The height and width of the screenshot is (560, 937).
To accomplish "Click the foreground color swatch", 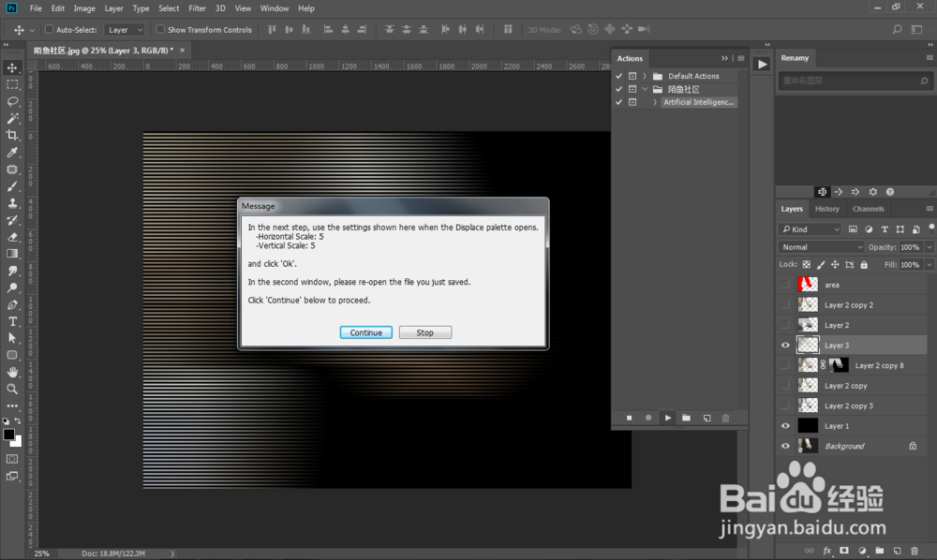I will click(x=9, y=435).
